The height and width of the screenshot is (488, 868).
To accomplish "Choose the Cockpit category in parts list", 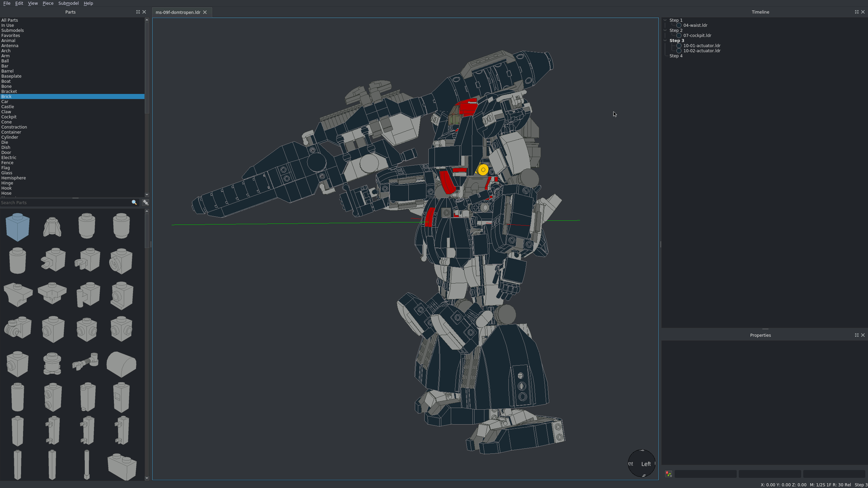I will pyautogui.click(x=9, y=117).
